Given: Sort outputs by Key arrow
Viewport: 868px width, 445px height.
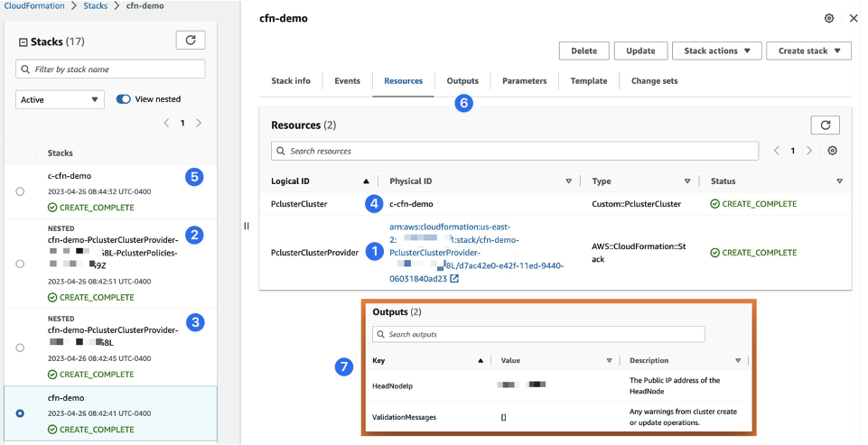Looking at the screenshot, I should (x=481, y=361).
